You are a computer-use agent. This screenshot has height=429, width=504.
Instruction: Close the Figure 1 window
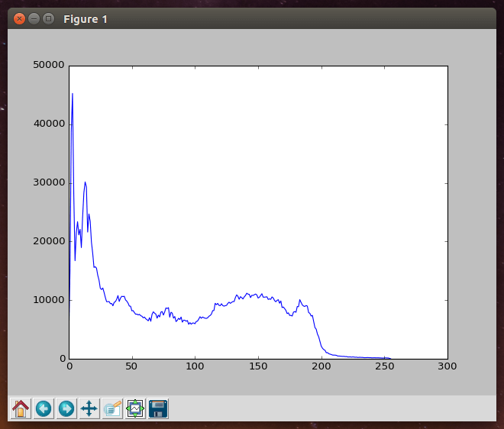pos(20,18)
